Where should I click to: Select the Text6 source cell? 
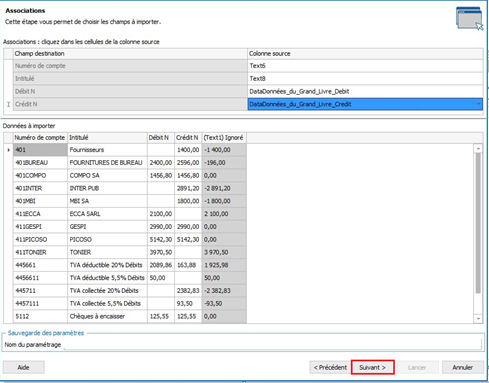coord(365,66)
